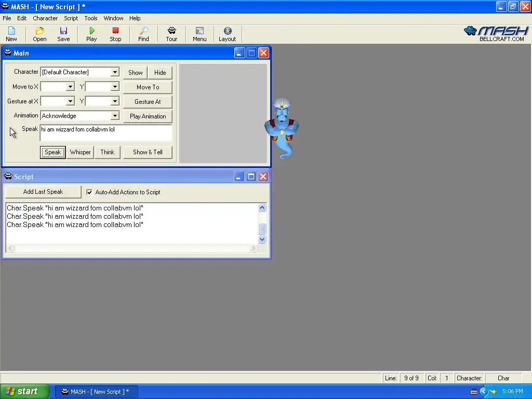Open the Tools menu
532x399 pixels.
pos(90,18)
